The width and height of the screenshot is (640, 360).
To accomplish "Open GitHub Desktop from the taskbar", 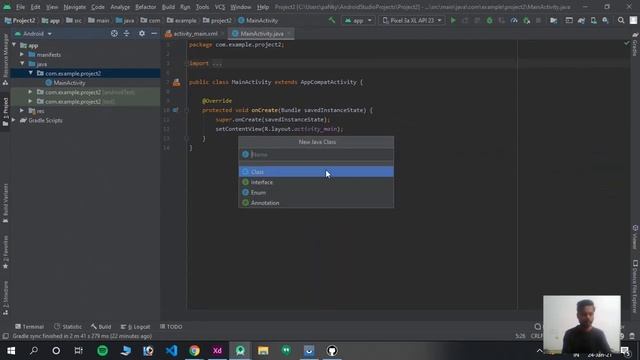I will tap(332, 351).
